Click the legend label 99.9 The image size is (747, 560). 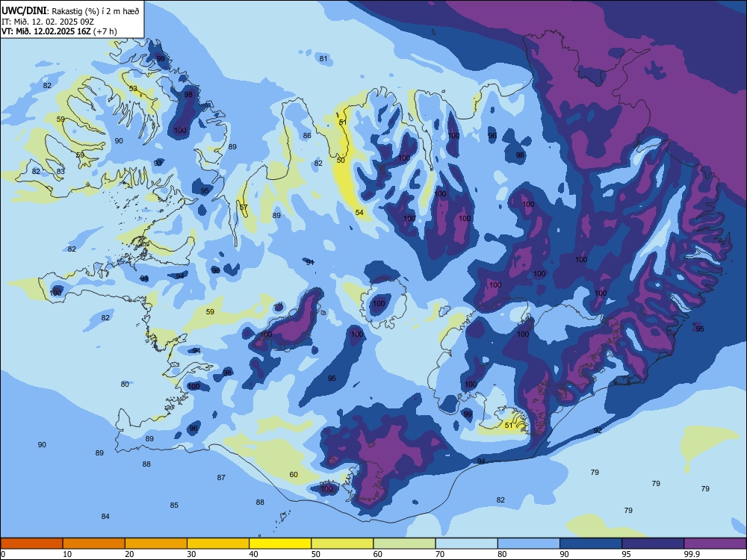click(x=691, y=554)
